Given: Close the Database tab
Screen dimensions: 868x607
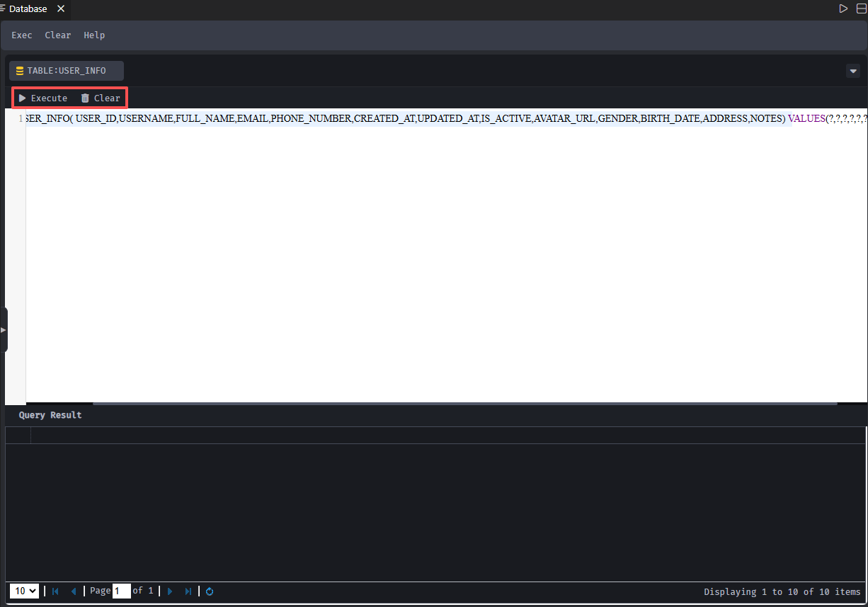Looking at the screenshot, I should (60, 9).
